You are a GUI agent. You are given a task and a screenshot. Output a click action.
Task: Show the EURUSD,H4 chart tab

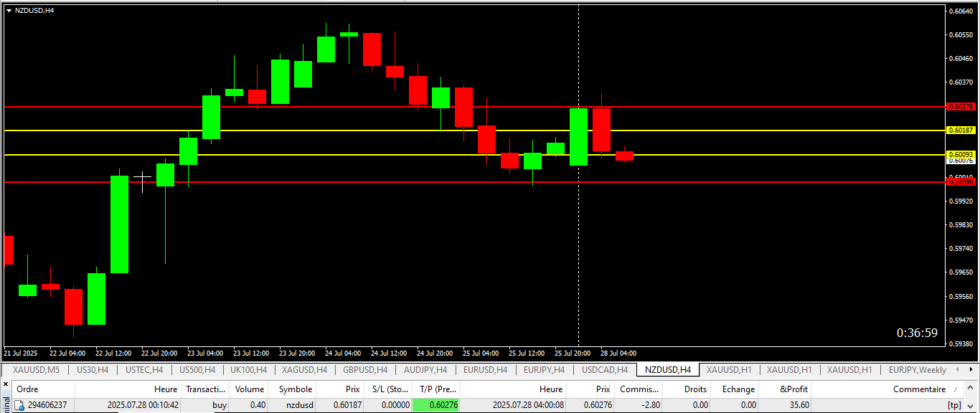point(486,370)
